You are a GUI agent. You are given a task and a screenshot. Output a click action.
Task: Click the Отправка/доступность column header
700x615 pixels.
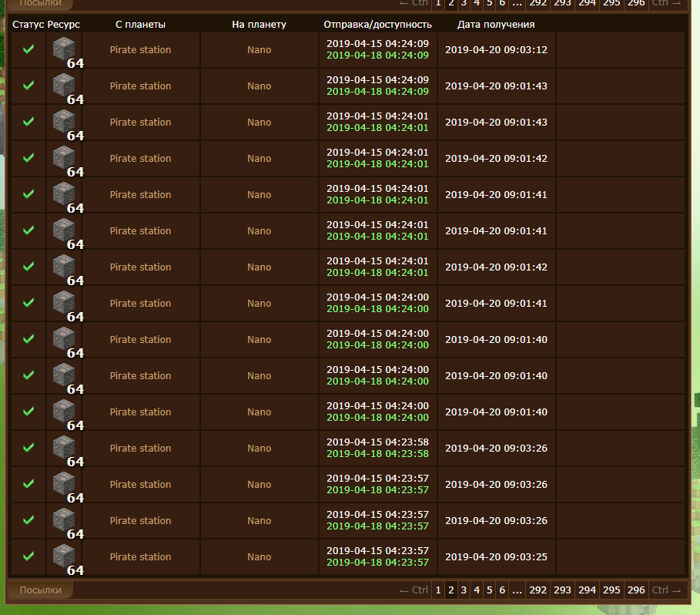coord(377,25)
